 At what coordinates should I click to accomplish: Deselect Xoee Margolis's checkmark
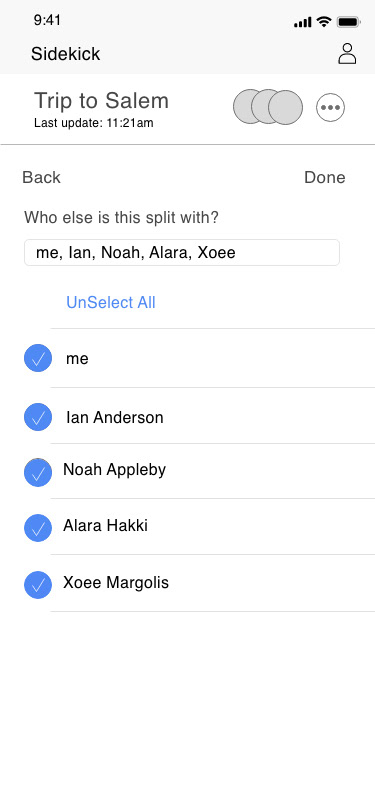point(38,585)
